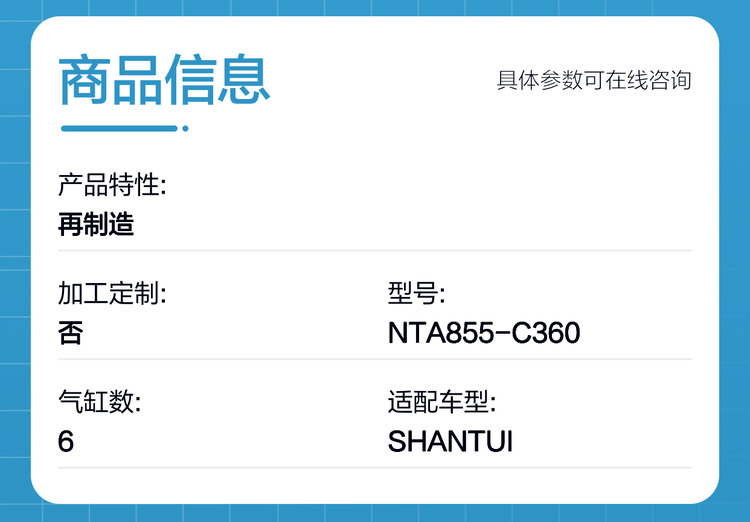Click the 商品信息 heading
The width and height of the screenshot is (750, 522).
pos(165,81)
